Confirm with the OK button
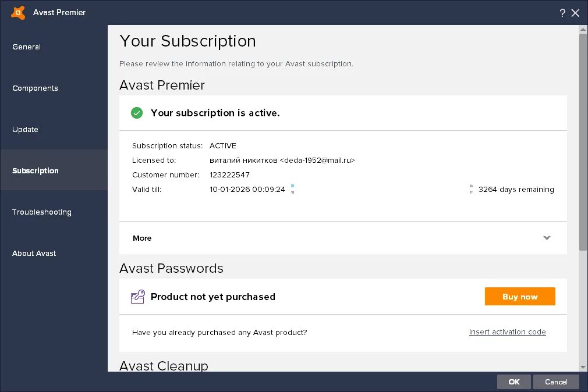Image resolution: width=588 pixels, height=392 pixels. pyautogui.click(x=513, y=382)
